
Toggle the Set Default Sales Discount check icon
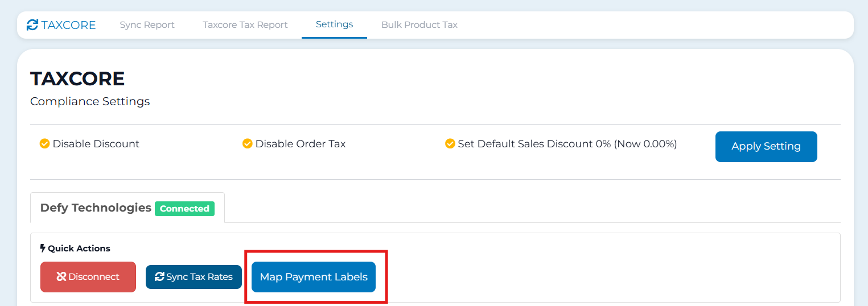pyautogui.click(x=450, y=144)
